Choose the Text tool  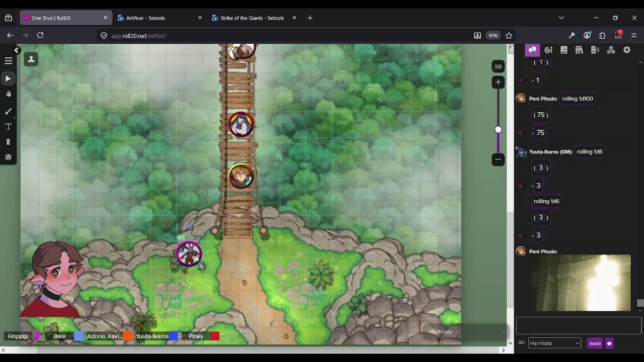(8, 127)
